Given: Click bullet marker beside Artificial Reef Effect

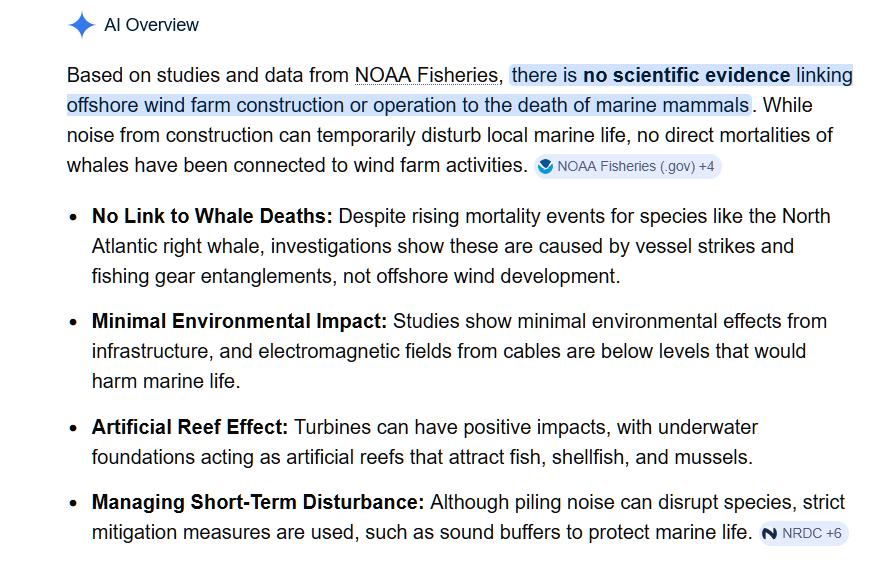Looking at the screenshot, I should [73, 428].
